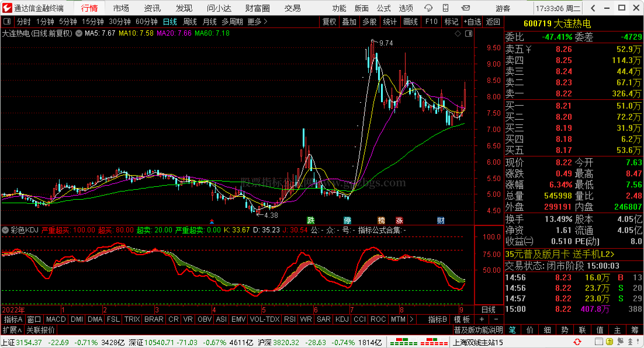The image size is (644, 348).
Task: Click the minus zoom-out button beside 模板
Action: 496,319
